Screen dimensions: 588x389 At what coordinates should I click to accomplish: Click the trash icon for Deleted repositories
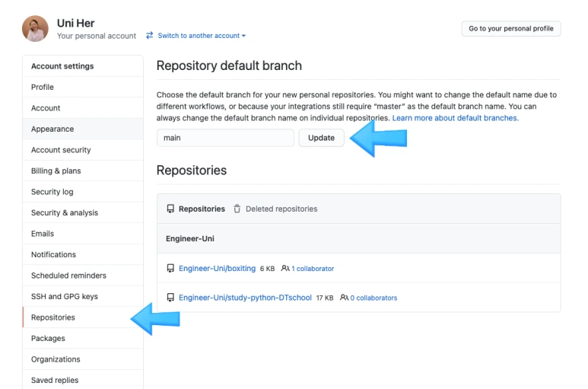click(x=237, y=209)
